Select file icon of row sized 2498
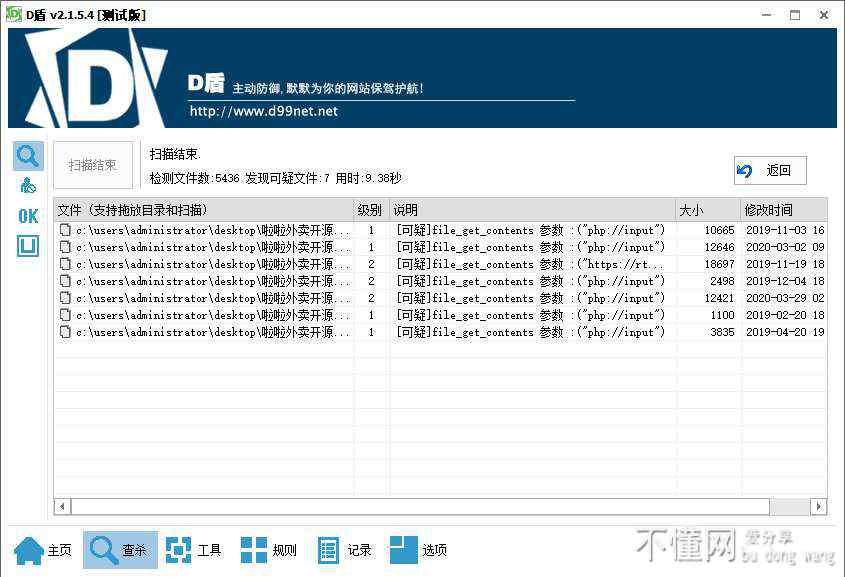845x577 pixels. [65, 281]
